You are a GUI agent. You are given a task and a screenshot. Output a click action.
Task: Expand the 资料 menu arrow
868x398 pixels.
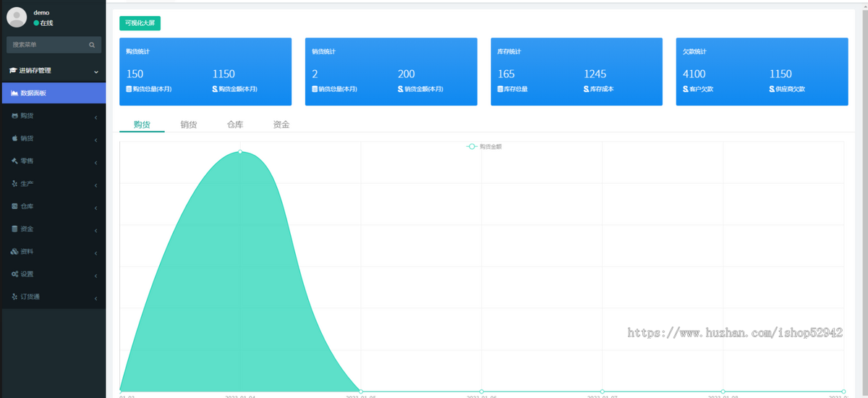tap(96, 253)
